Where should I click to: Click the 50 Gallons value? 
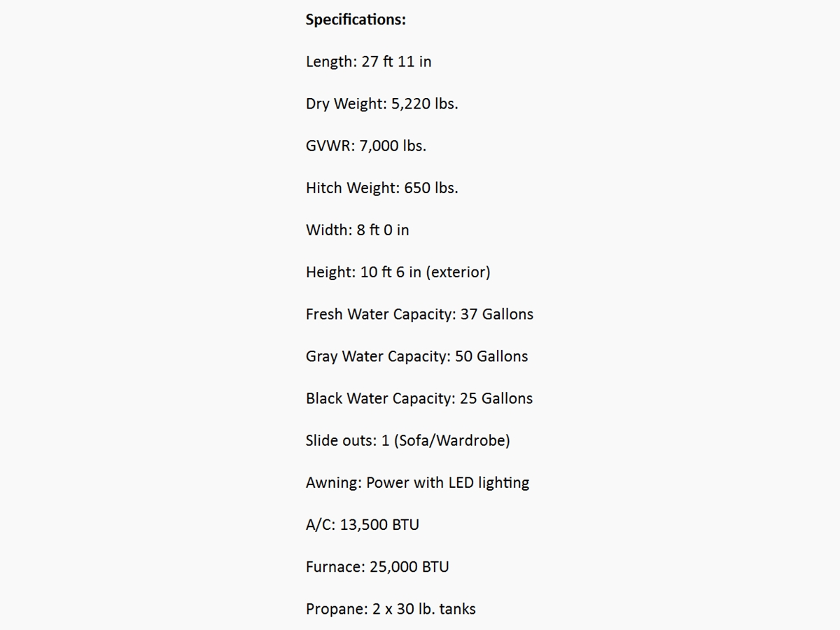pyautogui.click(x=491, y=356)
